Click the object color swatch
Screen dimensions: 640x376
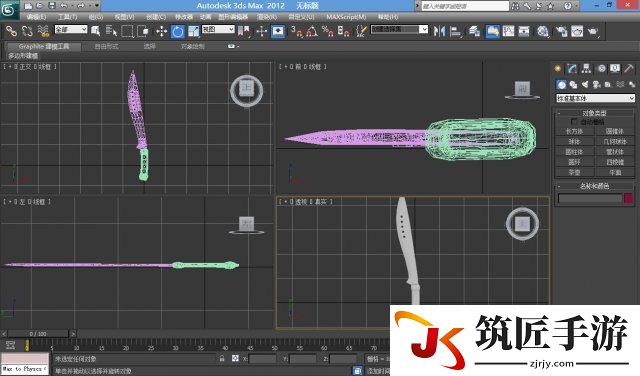tap(628, 198)
